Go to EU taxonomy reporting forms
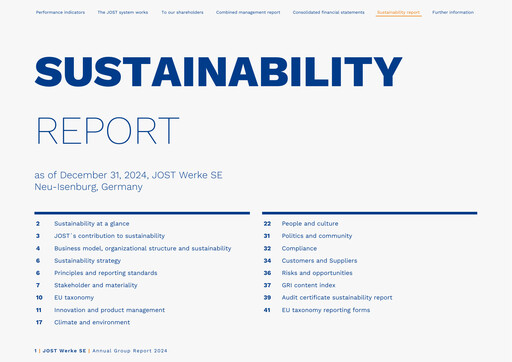 [x=326, y=310]
